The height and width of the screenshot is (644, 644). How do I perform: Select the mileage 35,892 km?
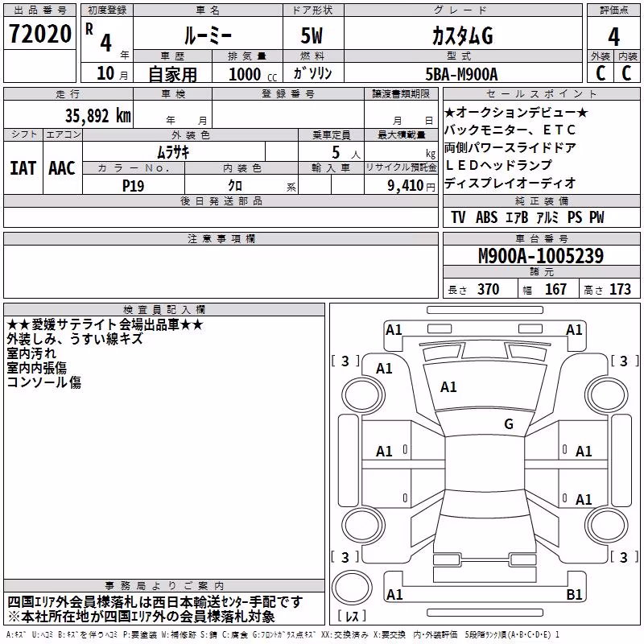97,116
